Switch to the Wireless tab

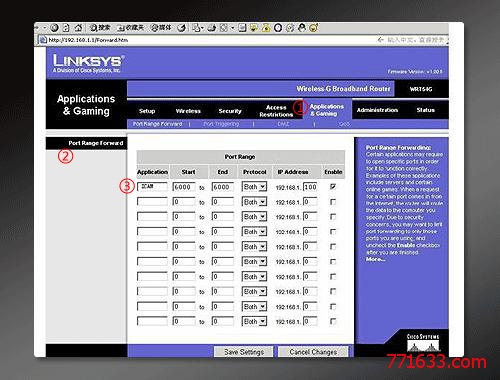[188, 111]
